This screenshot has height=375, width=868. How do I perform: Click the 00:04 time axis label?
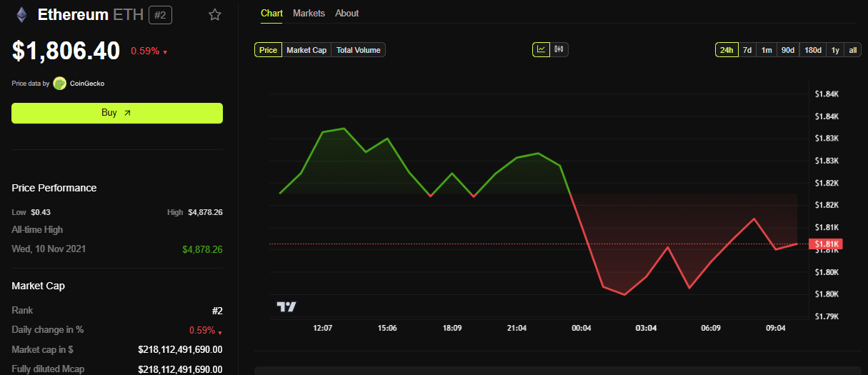582,328
